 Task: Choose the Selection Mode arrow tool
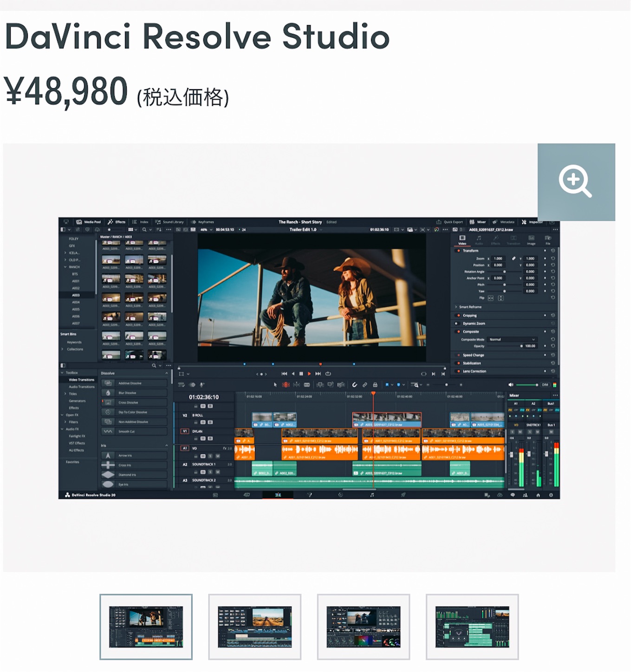pyautogui.click(x=275, y=385)
